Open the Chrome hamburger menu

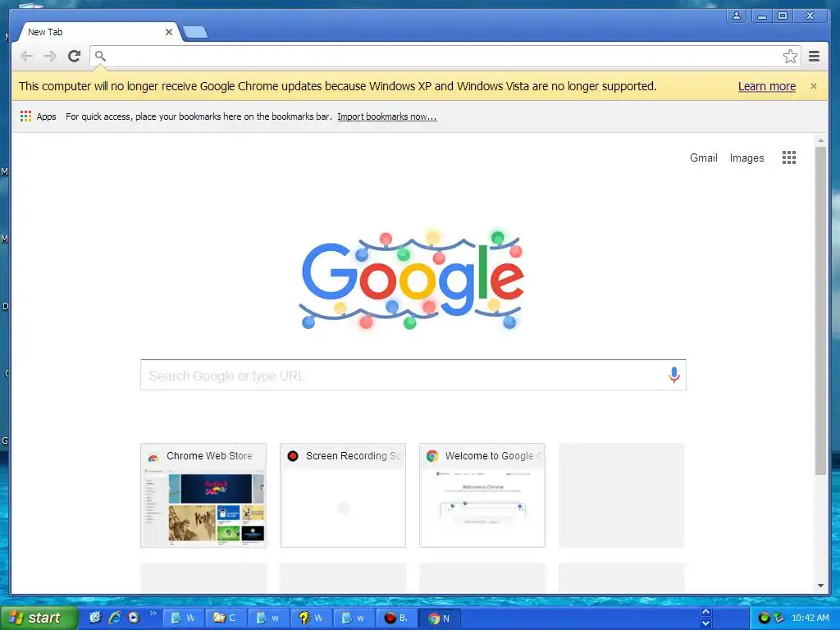[815, 57]
